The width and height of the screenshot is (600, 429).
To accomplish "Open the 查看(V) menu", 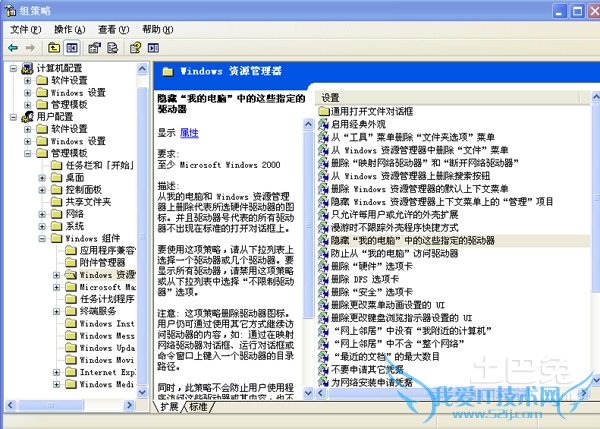I will coord(114,29).
